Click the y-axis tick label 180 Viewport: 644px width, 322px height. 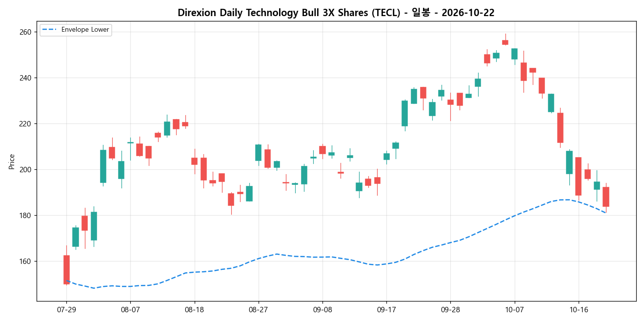click(25, 216)
